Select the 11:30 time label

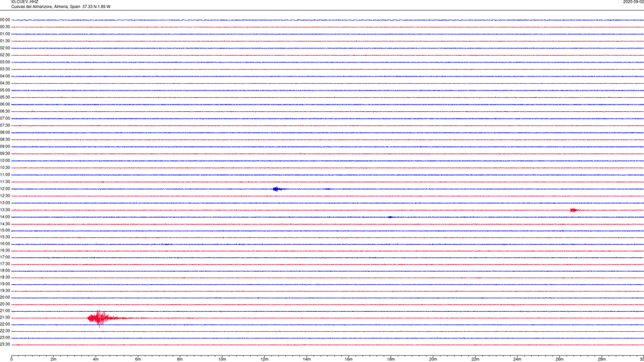5,182
